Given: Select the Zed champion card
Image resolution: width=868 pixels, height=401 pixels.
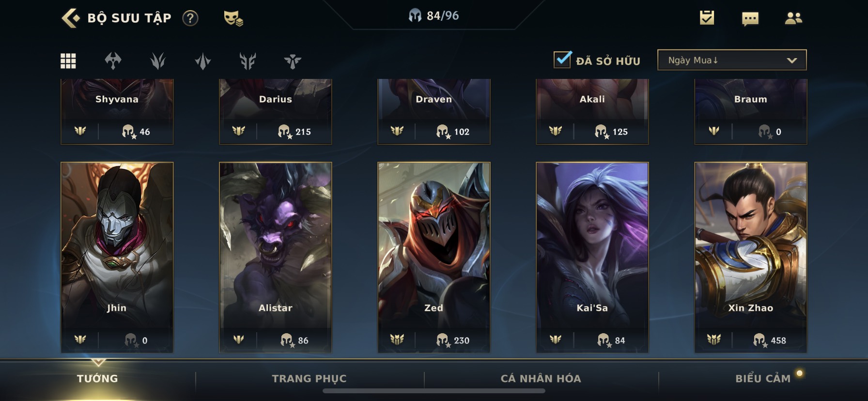Looking at the screenshot, I should coord(434,257).
